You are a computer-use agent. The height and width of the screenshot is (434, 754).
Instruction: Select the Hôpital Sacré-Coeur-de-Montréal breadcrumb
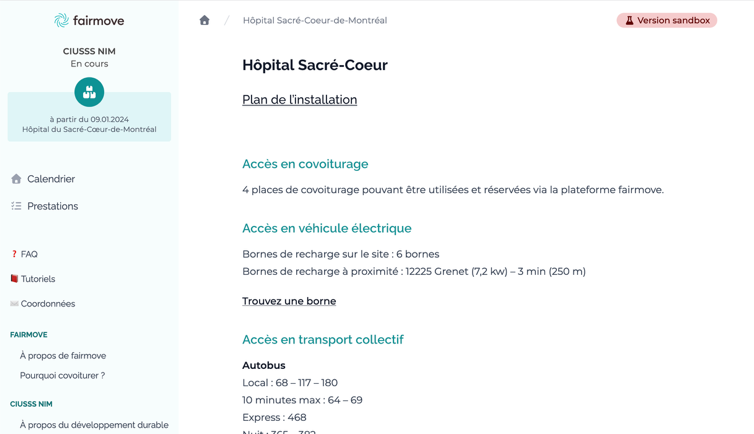(314, 20)
